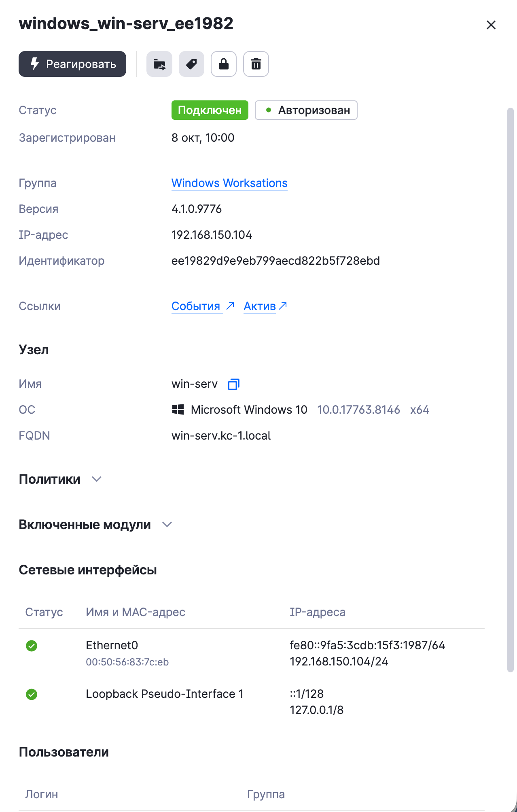Viewport: 517px width, 812px height.
Task: Open the Windows Worksations group link
Action: pos(229,183)
